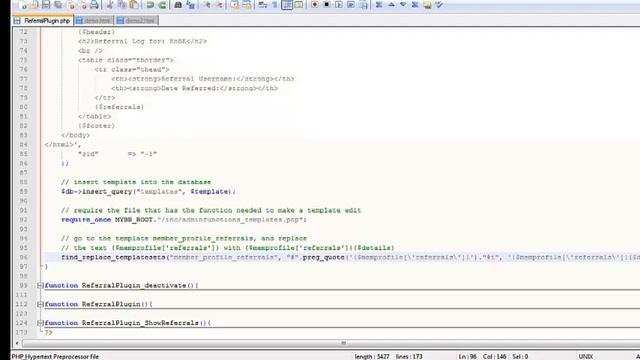Image resolution: width=640 pixels, height=360 pixels.
Task: Click the "sid" => "-1" line
Action: [117, 154]
